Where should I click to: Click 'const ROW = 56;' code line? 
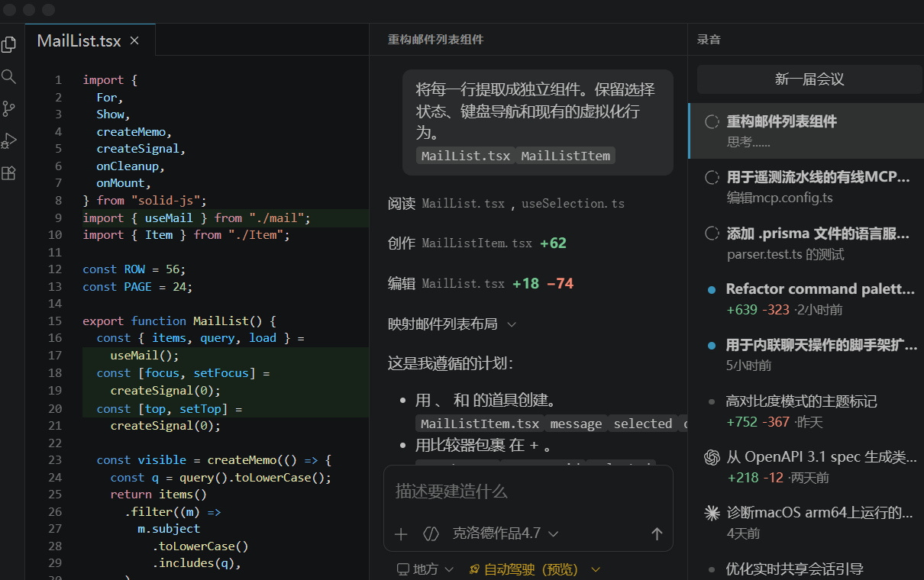click(x=134, y=269)
